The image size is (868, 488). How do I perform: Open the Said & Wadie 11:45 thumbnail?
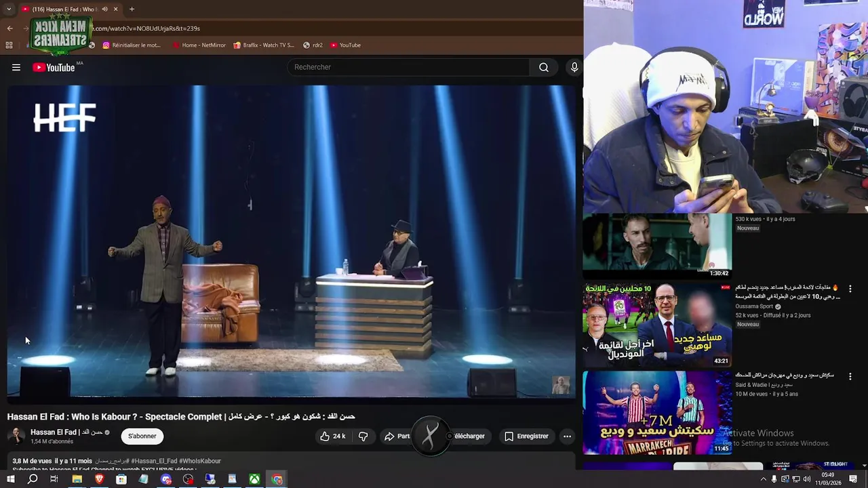click(x=657, y=413)
